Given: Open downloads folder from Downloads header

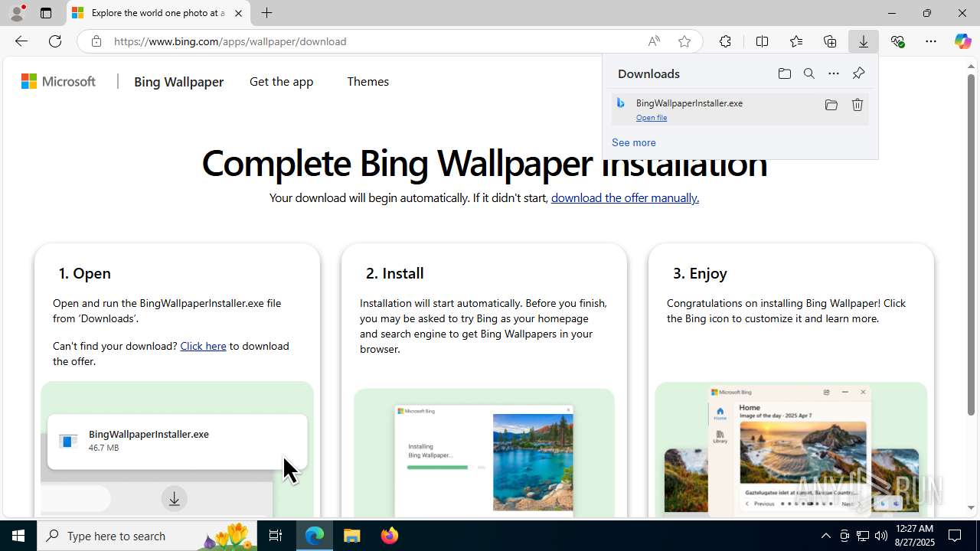Looking at the screenshot, I should tap(784, 73).
